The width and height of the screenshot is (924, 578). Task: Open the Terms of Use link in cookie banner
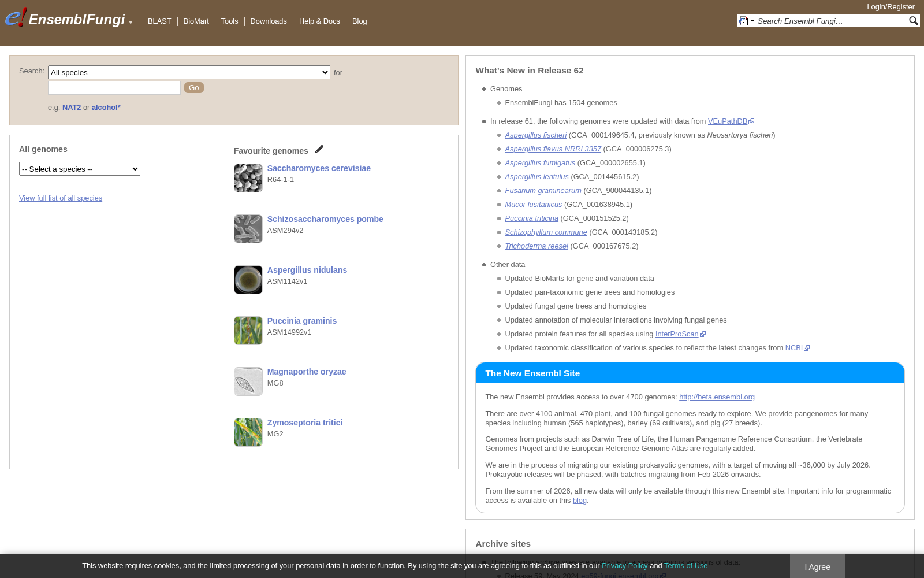(x=685, y=566)
